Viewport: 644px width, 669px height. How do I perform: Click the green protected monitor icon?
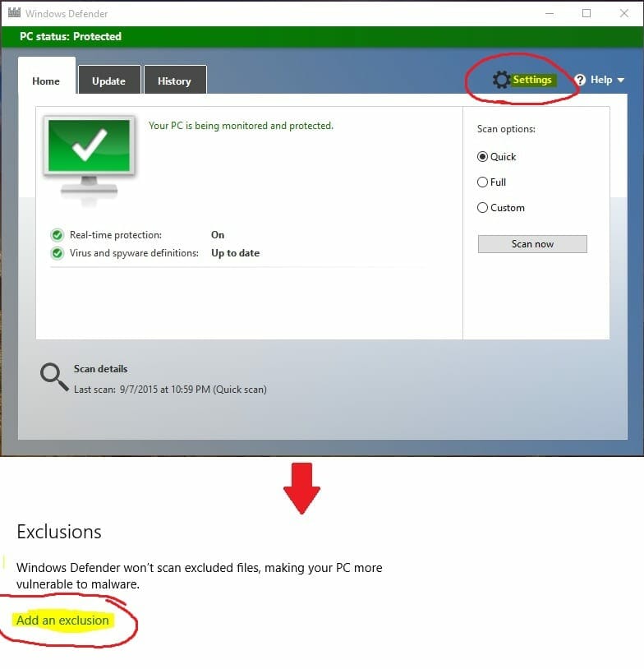click(89, 155)
